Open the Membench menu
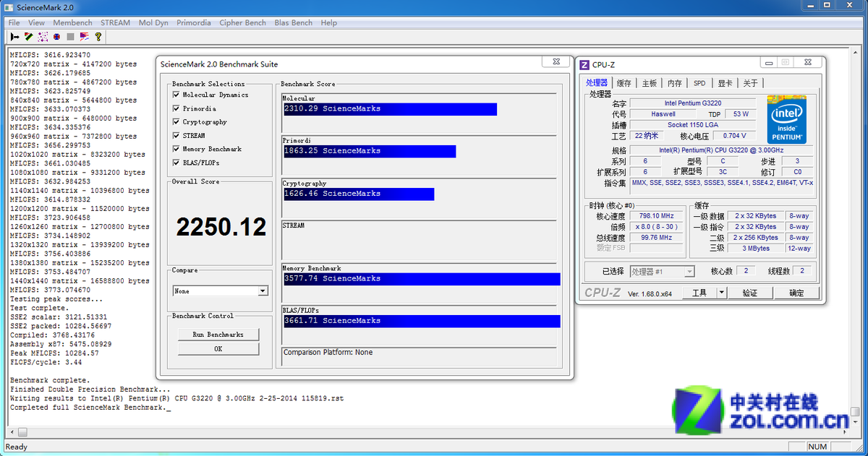Viewport: 868px width, 456px height. click(72, 22)
